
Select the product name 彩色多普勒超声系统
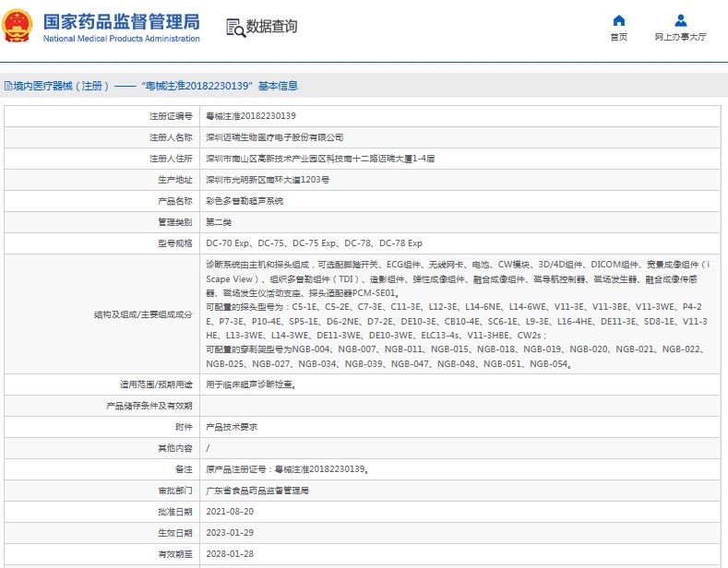click(x=244, y=201)
